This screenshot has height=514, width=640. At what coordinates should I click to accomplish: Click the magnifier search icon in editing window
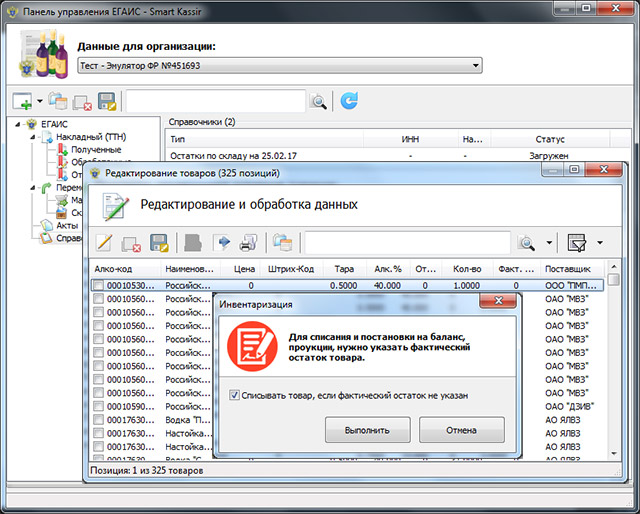526,242
